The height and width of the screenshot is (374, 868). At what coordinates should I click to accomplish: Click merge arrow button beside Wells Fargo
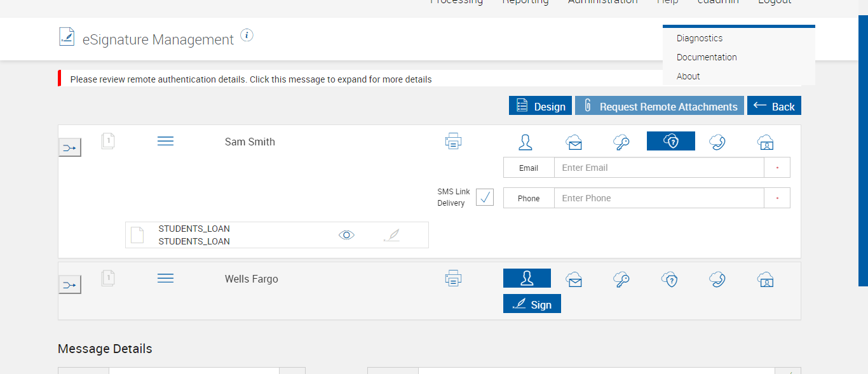[x=70, y=285]
